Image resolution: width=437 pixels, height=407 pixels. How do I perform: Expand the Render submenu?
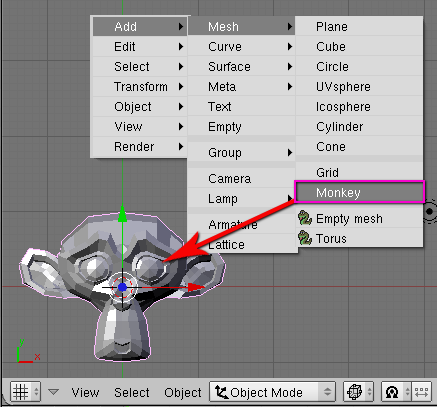[x=140, y=146]
